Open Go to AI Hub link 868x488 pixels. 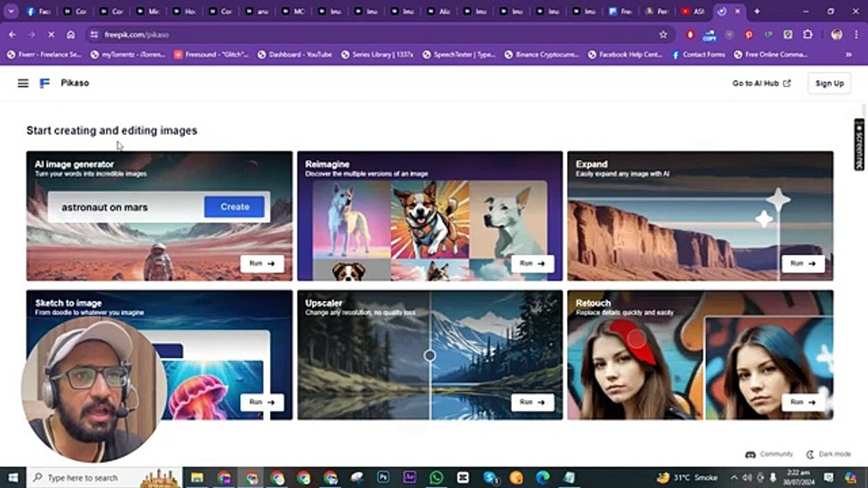point(761,83)
